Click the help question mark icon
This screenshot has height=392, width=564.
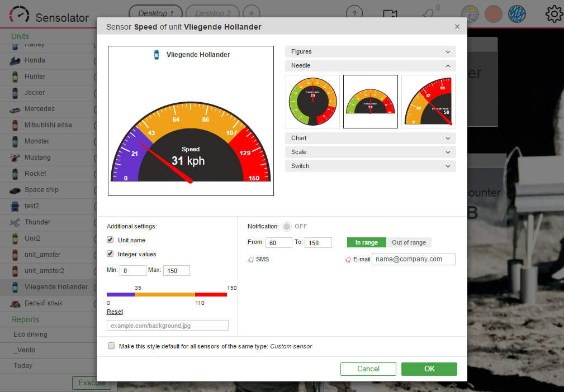[354, 13]
